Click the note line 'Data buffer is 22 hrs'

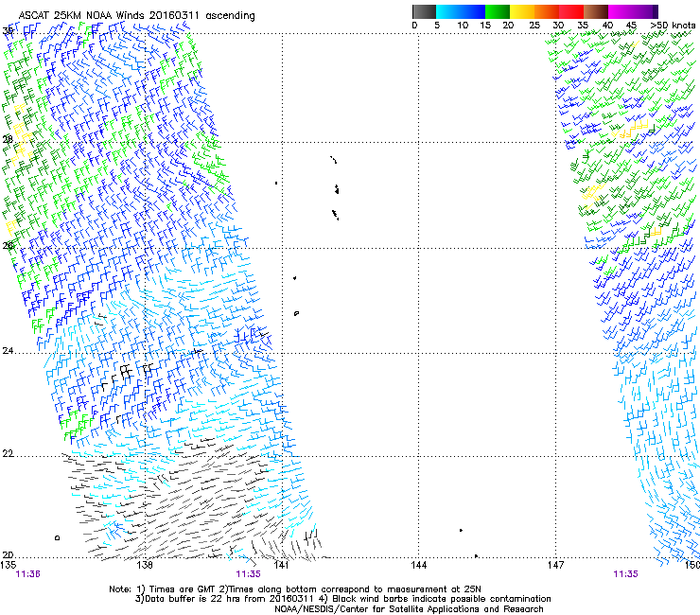342,599
